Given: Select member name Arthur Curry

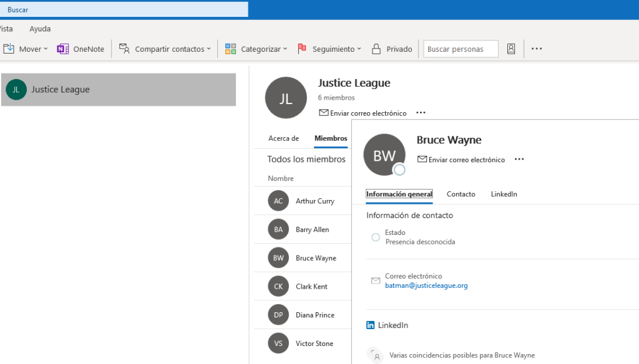Looking at the screenshot, I should point(315,201).
